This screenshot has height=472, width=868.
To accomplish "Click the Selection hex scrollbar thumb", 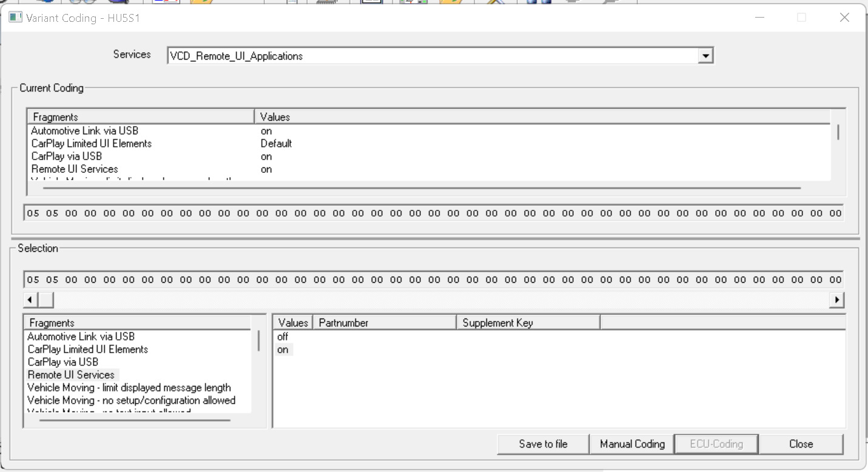I will (46, 299).
